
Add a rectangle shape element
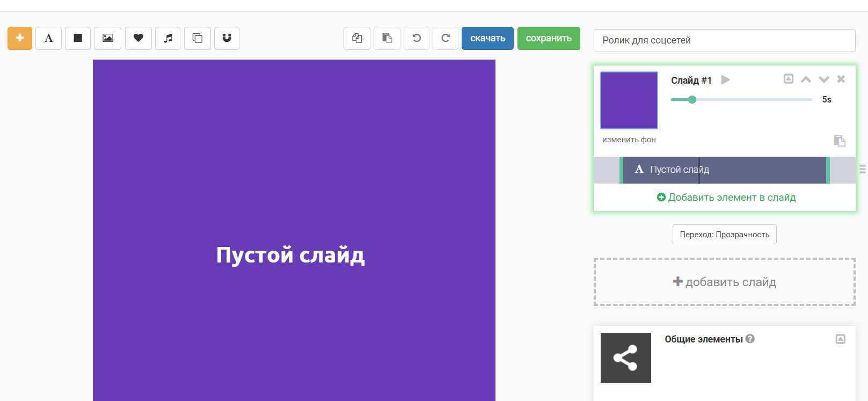[x=78, y=38]
